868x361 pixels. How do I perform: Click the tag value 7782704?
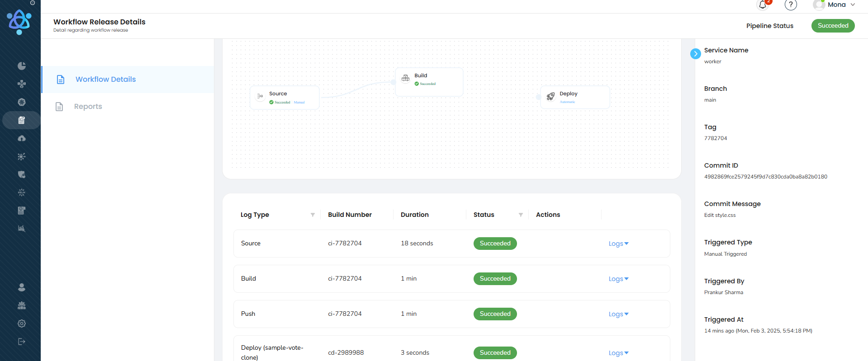(x=716, y=138)
